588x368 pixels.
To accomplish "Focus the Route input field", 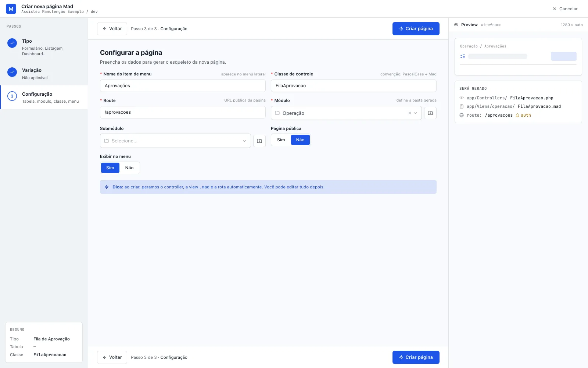I will (183, 112).
